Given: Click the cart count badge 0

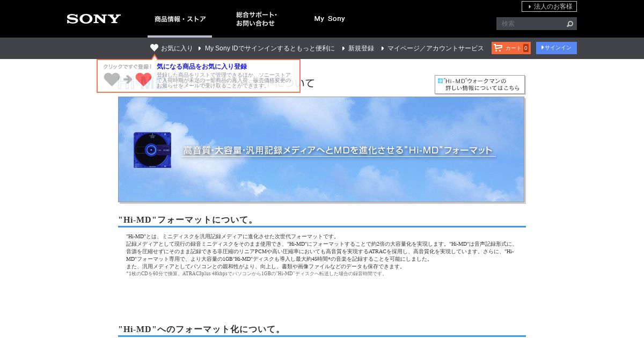Looking at the screenshot, I should click(x=526, y=48).
